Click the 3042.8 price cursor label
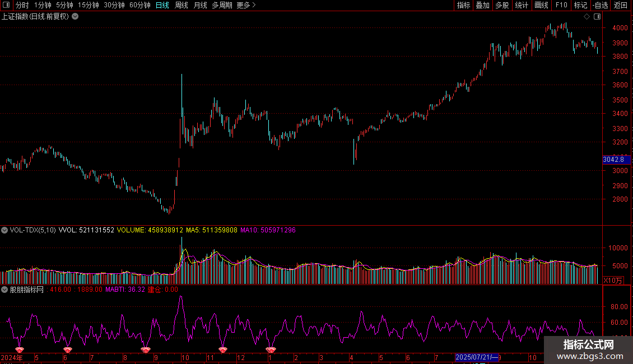 pyautogui.click(x=616, y=160)
